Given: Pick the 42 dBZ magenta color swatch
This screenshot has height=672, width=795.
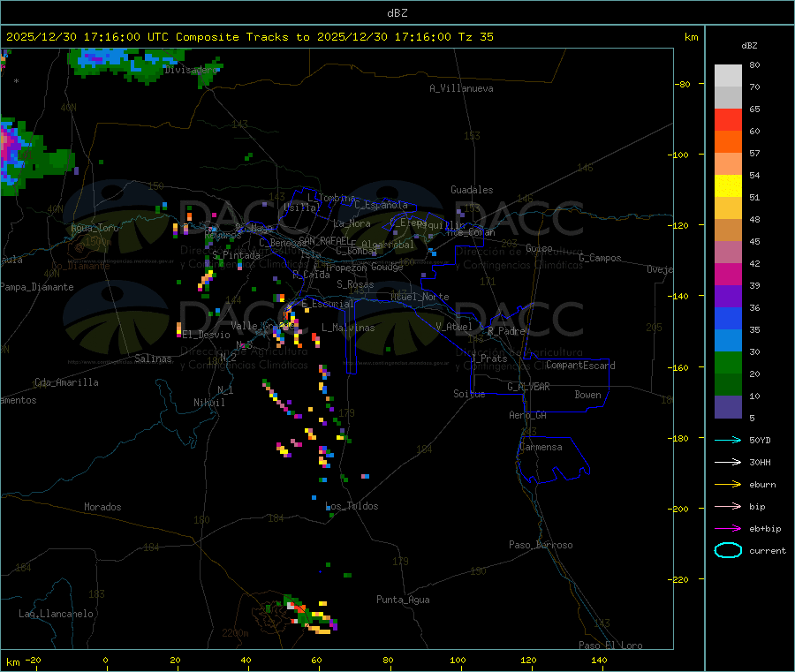Looking at the screenshot, I should [728, 274].
